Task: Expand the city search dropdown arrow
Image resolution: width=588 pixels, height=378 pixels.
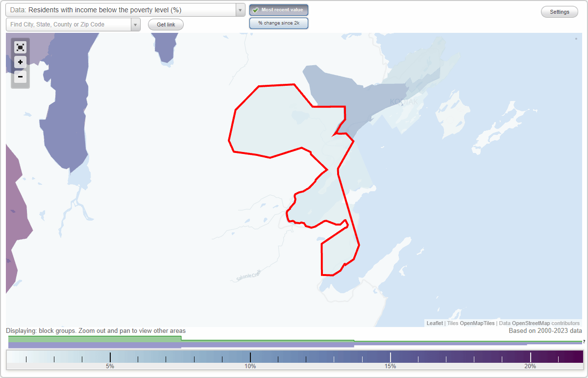Action: tap(136, 25)
